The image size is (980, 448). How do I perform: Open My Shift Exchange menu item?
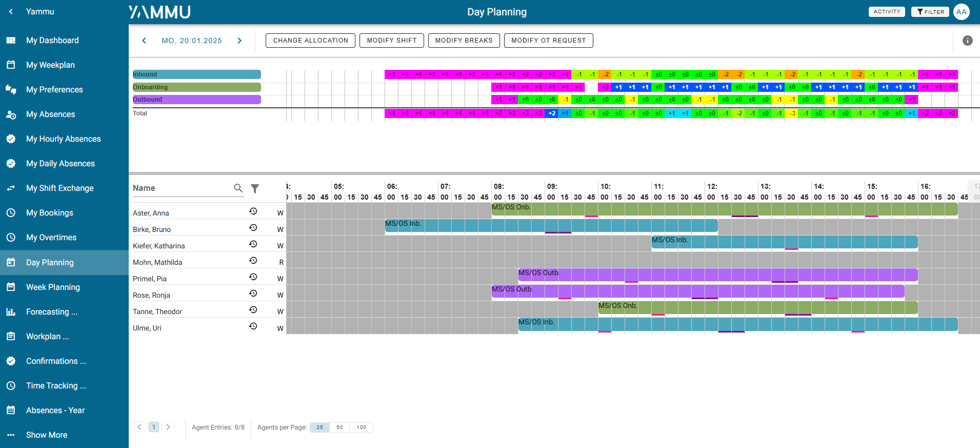pos(59,188)
